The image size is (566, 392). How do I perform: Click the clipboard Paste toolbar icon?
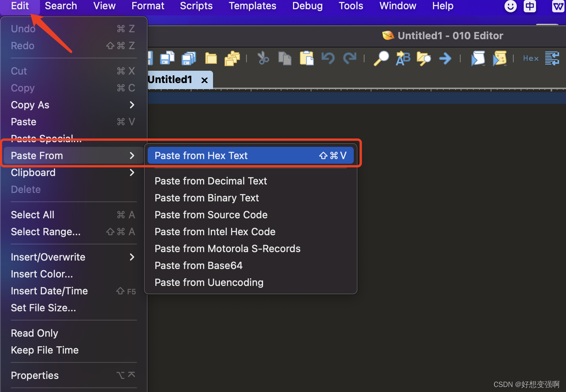306,58
